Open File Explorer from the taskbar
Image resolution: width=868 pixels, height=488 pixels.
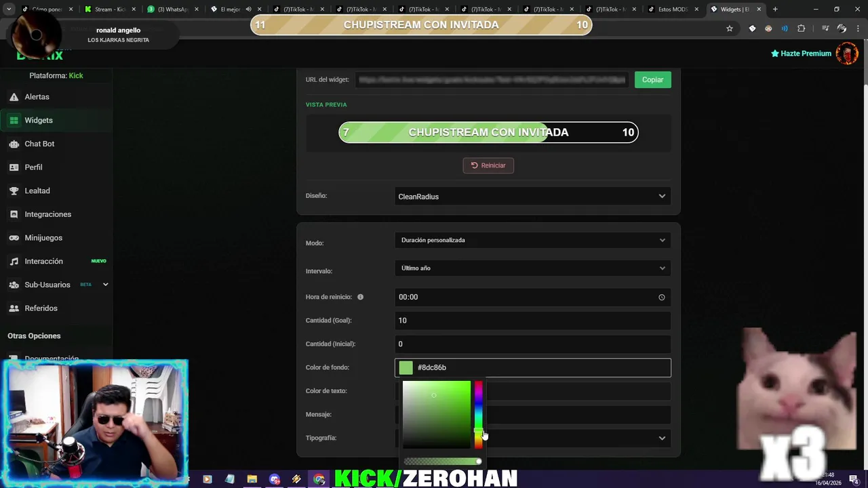pos(252,479)
